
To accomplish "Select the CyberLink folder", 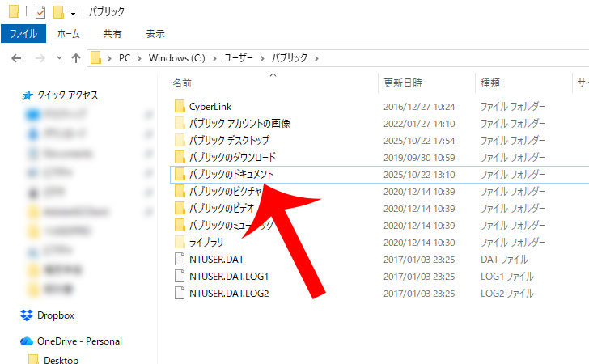I will (x=210, y=107).
